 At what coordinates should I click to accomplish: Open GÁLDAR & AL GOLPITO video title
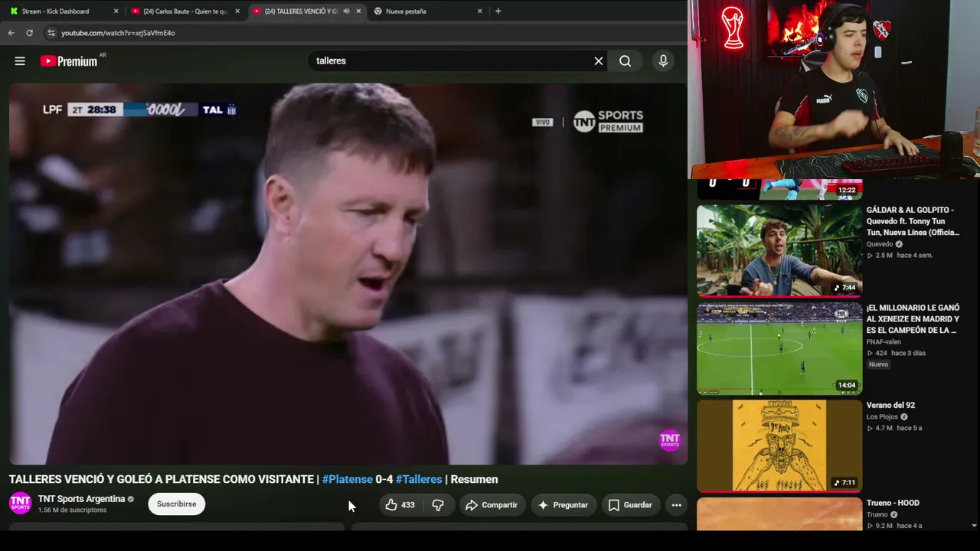(913, 221)
